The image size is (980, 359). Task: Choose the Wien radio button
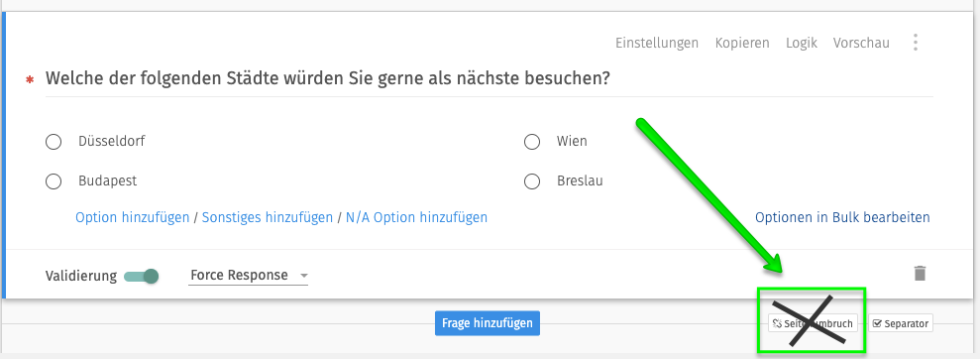coord(532,142)
